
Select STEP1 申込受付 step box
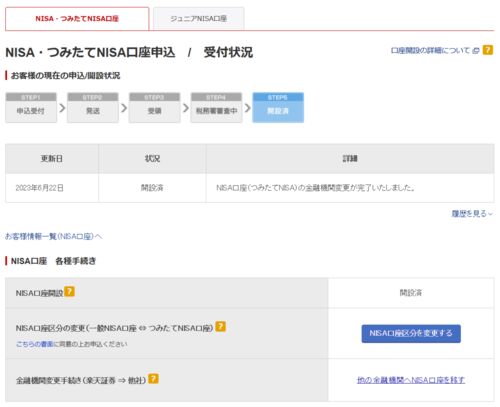click(x=31, y=107)
